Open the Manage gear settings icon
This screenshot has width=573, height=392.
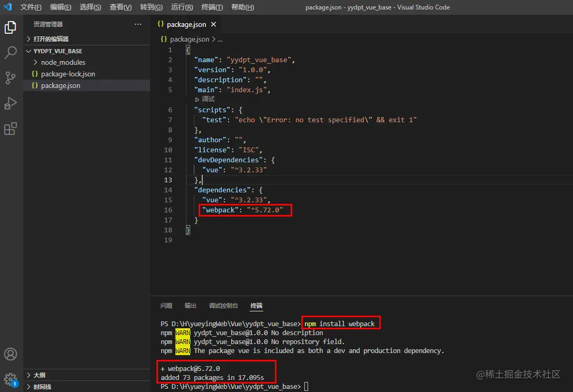10,379
